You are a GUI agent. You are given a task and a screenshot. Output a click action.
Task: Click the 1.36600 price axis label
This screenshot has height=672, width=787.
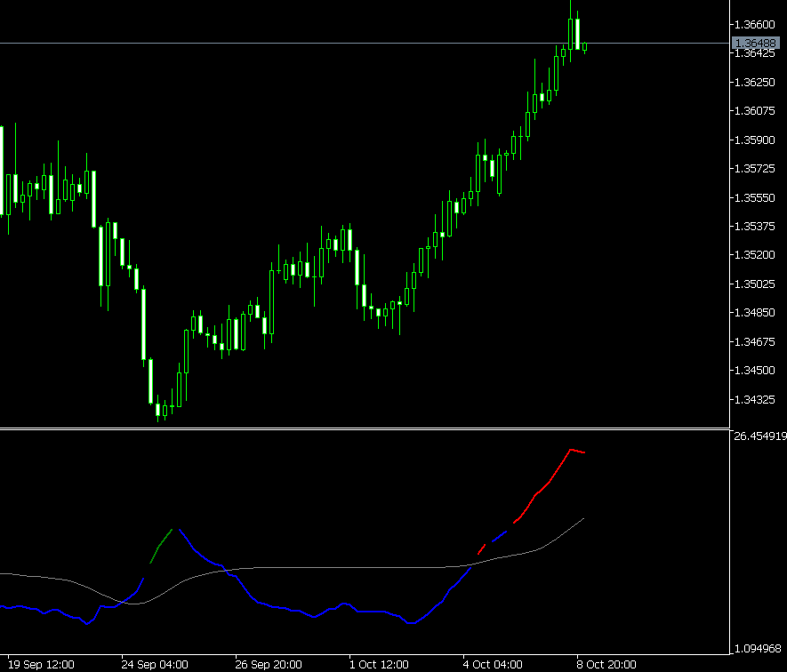pyautogui.click(x=754, y=25)
